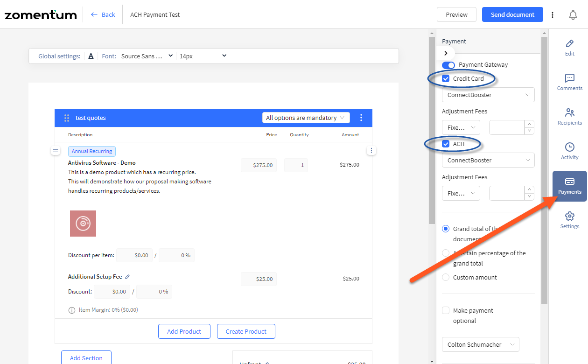This screenshot has width=588, height=364.
Task: Click the Antivirus Software row reorder handle
Action: [x=56, y=151]
